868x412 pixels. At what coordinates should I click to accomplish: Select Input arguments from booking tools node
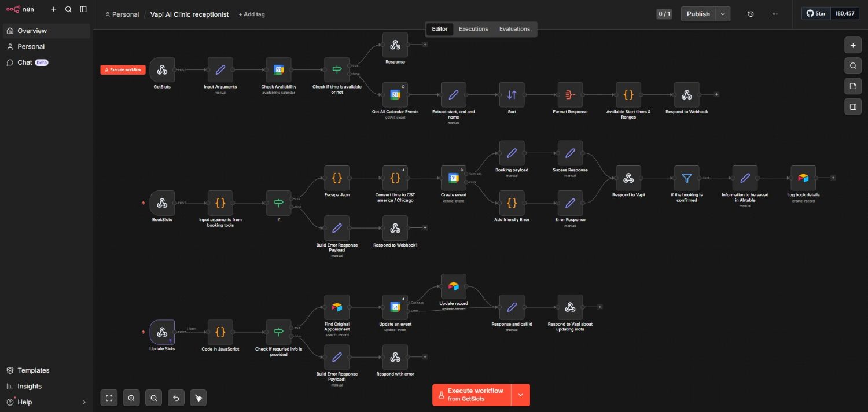click(x=220, y=203)
